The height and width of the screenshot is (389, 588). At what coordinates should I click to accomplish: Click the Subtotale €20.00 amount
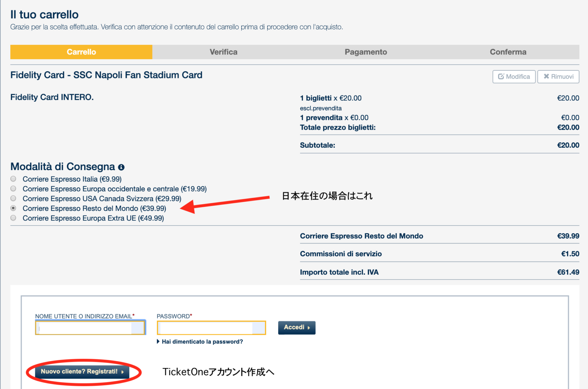point(568,145)
